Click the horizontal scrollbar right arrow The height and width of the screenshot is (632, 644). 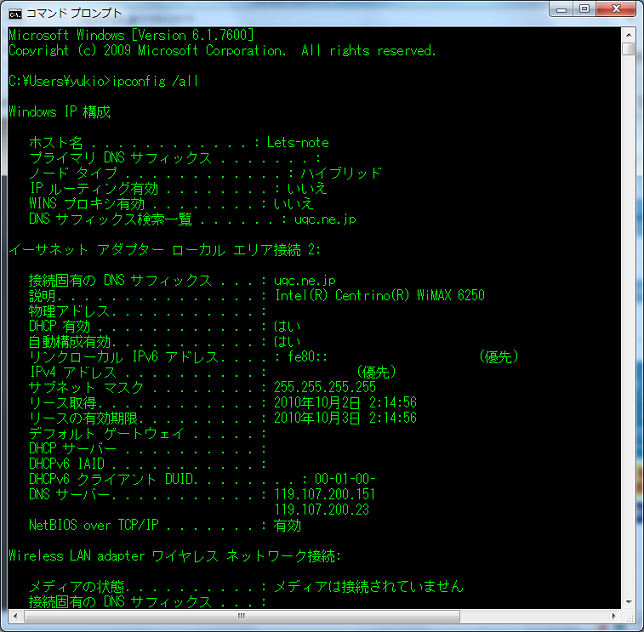pyautogui.click(x=612, y=616)
